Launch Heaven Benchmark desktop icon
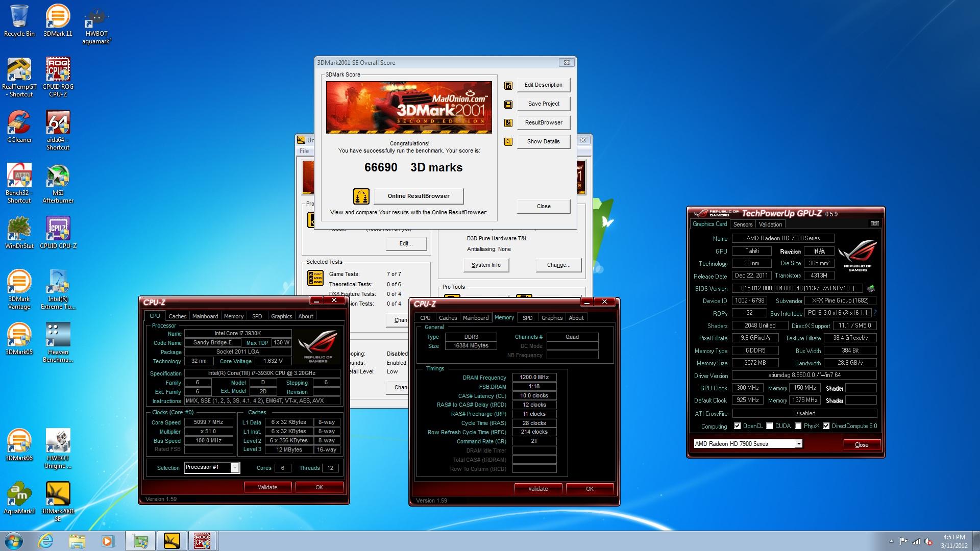This screenshot has height=551, width=980. point(58,342)
